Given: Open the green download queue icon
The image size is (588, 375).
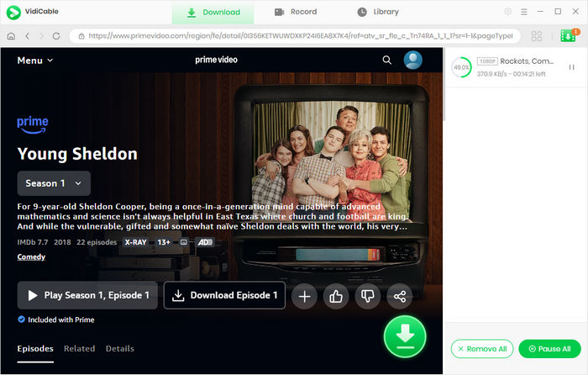Looking at the screenshot, I should tap(569, 35).
